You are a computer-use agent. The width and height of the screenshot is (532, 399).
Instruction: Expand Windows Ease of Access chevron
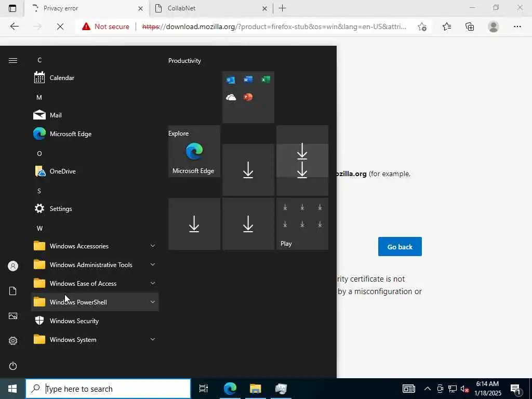click(153, 283)
